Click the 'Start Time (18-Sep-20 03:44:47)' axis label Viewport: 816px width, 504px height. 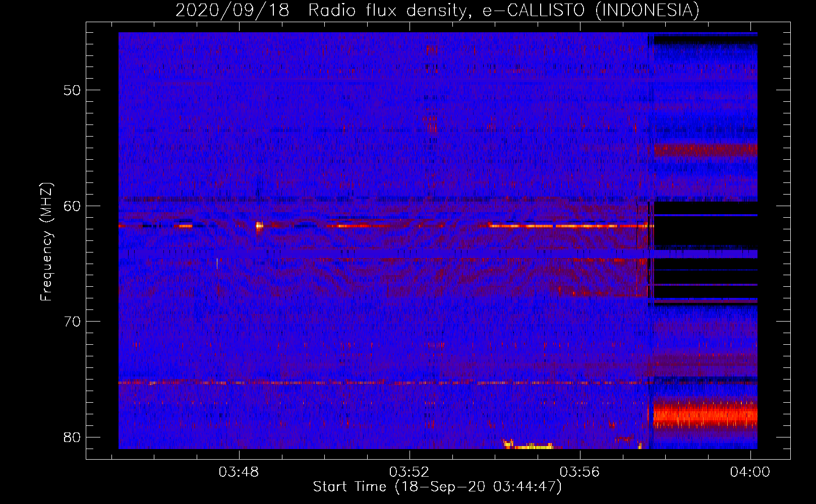[437, 487]
